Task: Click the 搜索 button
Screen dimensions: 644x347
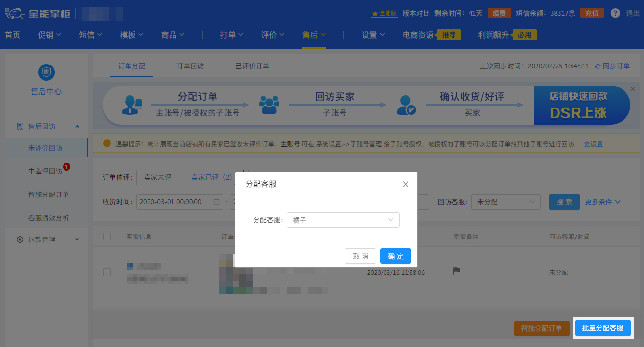Action: (564, 202)
